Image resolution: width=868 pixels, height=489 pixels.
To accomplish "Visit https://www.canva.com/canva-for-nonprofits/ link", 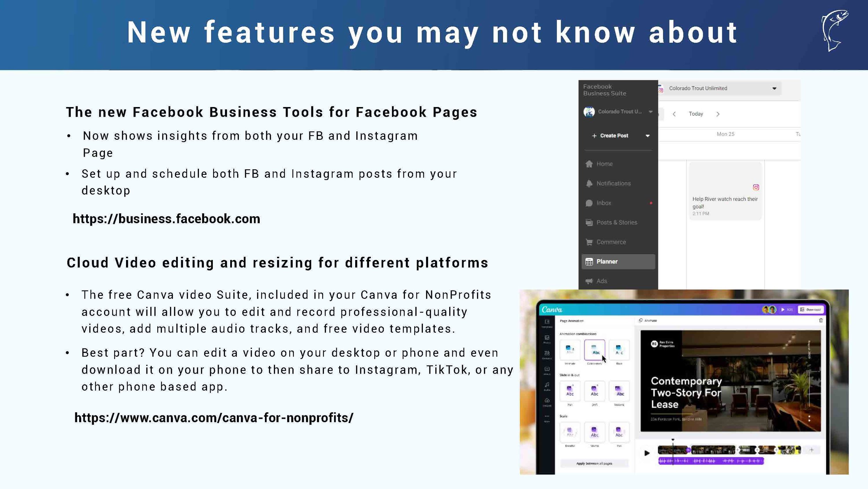I will 214,417.
